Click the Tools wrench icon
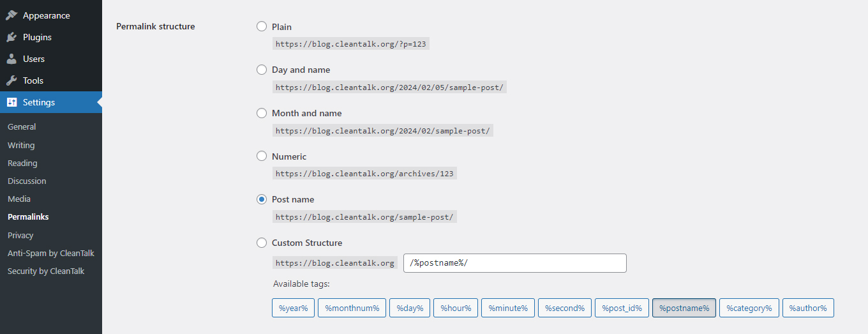The height and width of the screenshot is (334, 868). [11, 80]
